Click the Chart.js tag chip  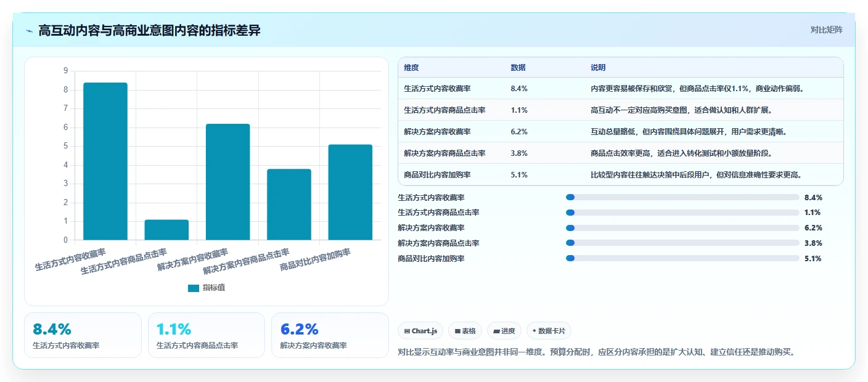(x=420, y=331)
